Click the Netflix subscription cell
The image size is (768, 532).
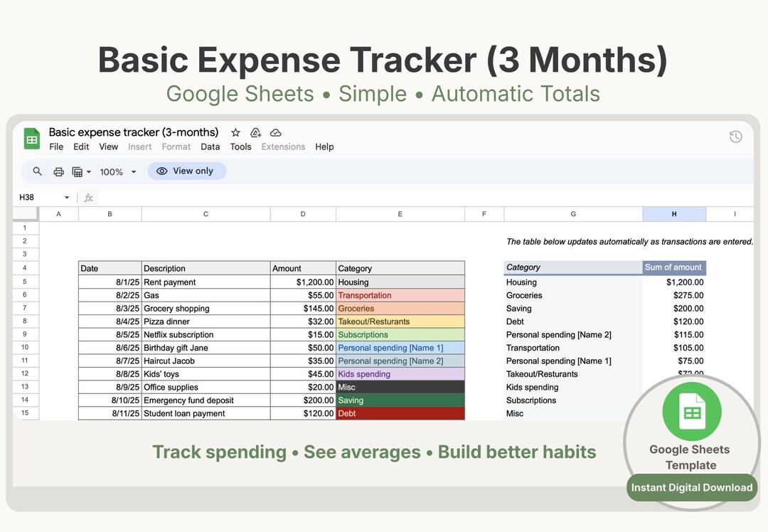point(206,334)
